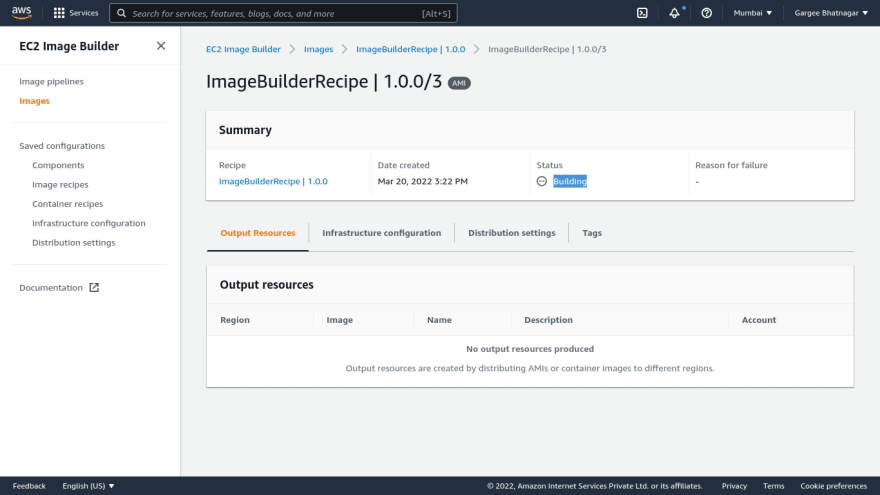Focus the services search field
The height and width of the screenshot is (495, 880).
tap(283, 13)
